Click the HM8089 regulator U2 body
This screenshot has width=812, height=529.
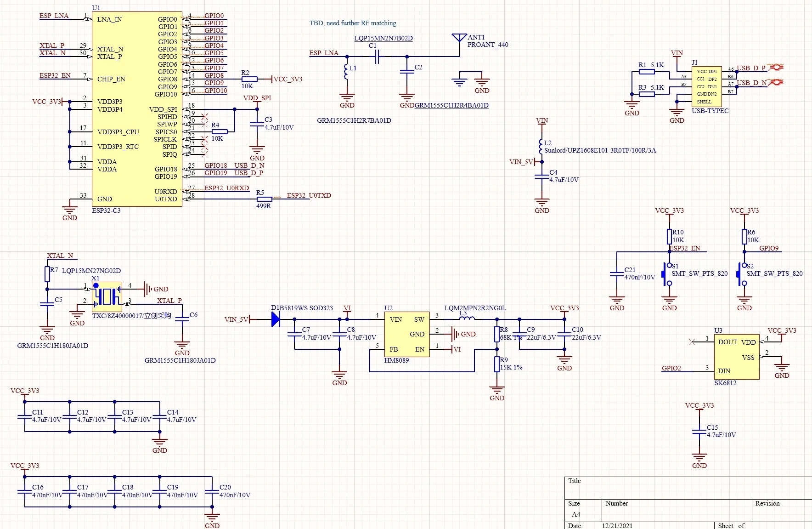point(407,334)
